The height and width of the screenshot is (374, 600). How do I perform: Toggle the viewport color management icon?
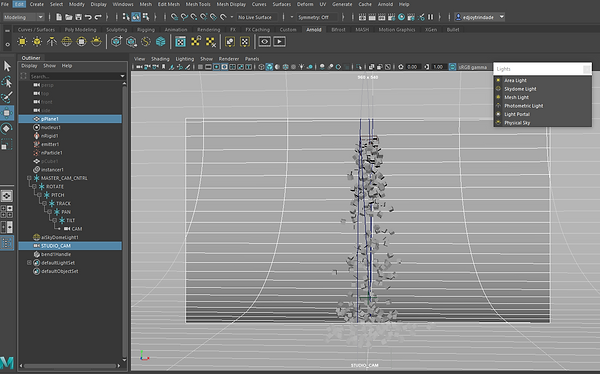click(452, 67)
